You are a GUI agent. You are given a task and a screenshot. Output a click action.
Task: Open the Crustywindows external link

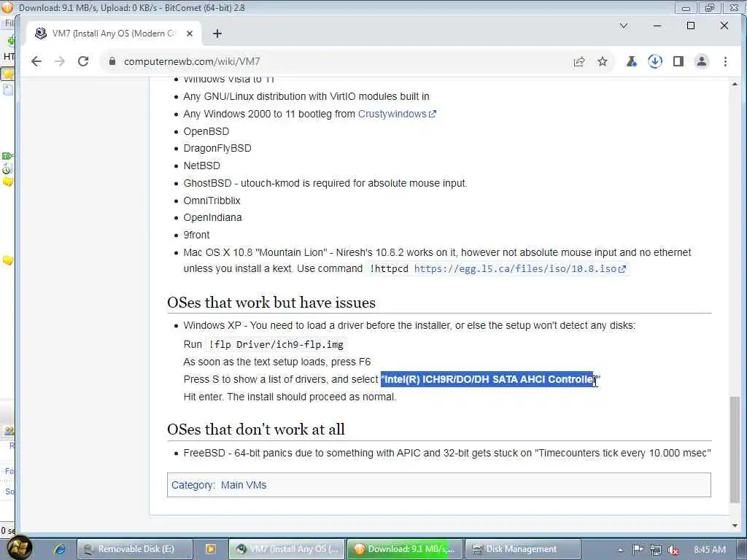click(397, 114)
